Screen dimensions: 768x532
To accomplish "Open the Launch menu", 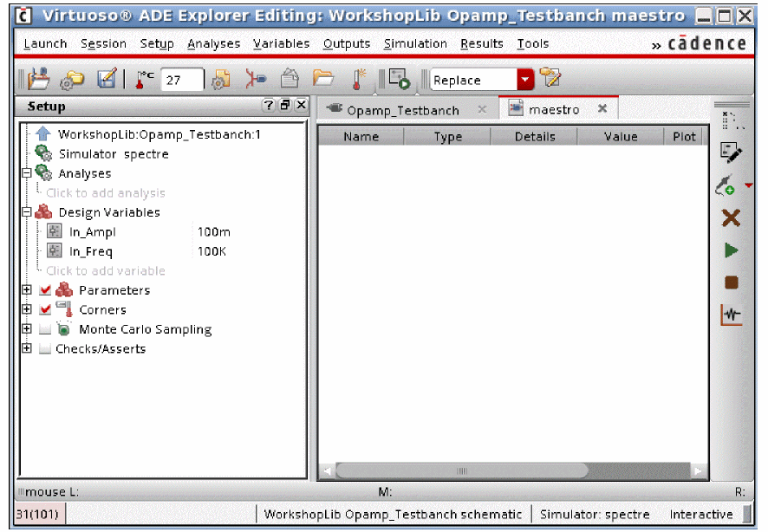I will (45, 43).
